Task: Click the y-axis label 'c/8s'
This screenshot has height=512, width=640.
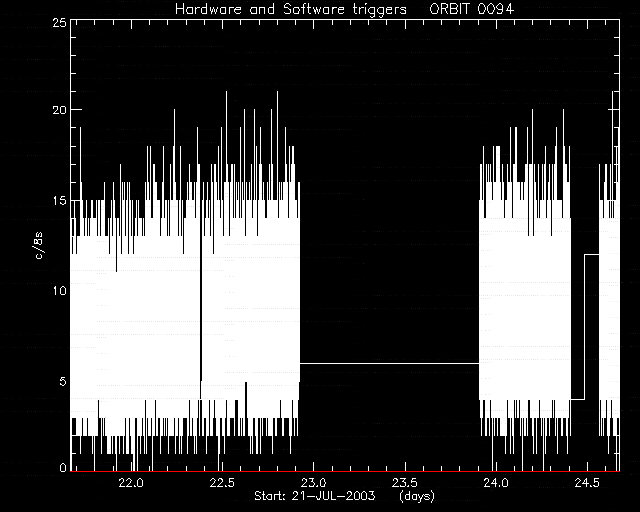Action: (39, 246)
